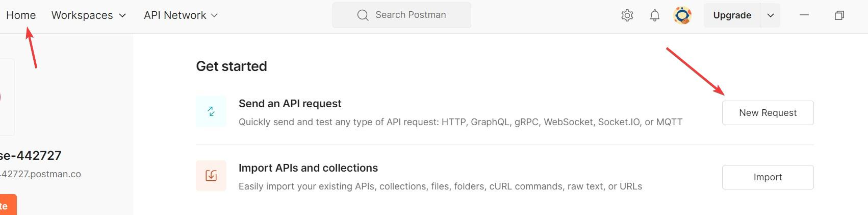
Task: Click the partially visible orange button
Action: pos(8,205)
